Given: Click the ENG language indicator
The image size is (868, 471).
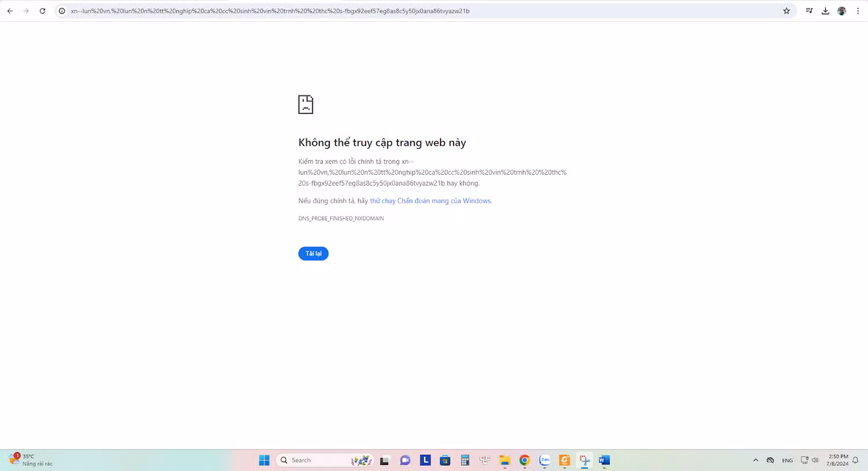Looking at the screenshot, I should pos(788,461).
